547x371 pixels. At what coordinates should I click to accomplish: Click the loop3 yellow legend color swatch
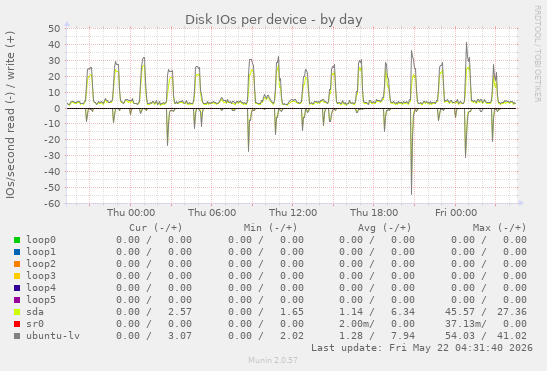[17, 276]
